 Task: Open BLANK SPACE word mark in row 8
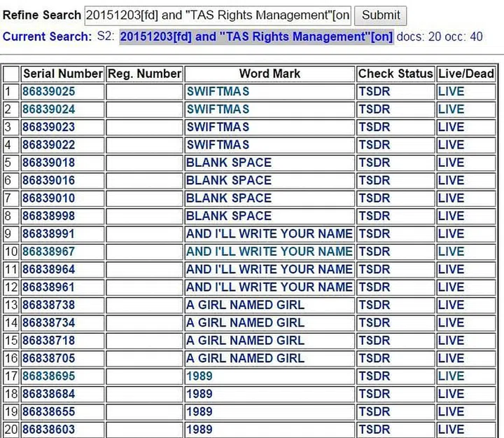[x=229, y=216]
